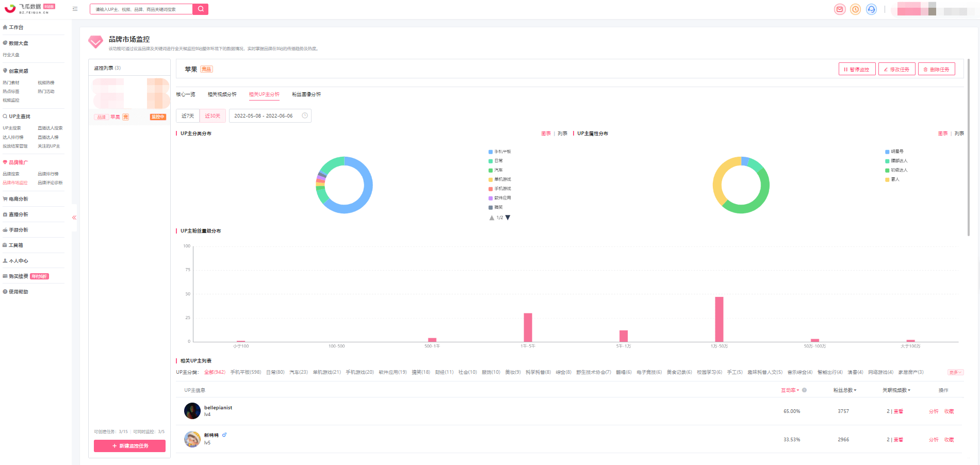
Task: Click the 工作台 home icon
Action: pos(5,27)
